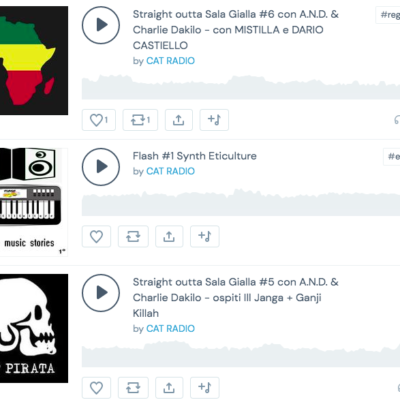Repost the Sala Gialla #5 show
This screenshot has width=400, height=400.
pos(133,388)
